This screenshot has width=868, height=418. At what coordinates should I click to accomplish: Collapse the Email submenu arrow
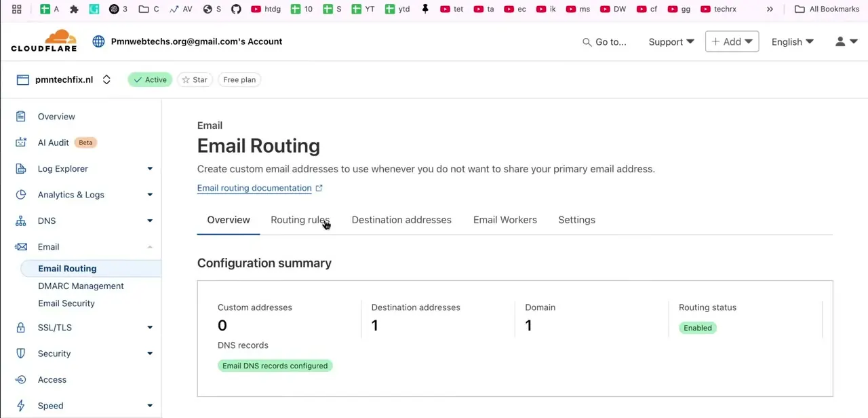(150, 247)
